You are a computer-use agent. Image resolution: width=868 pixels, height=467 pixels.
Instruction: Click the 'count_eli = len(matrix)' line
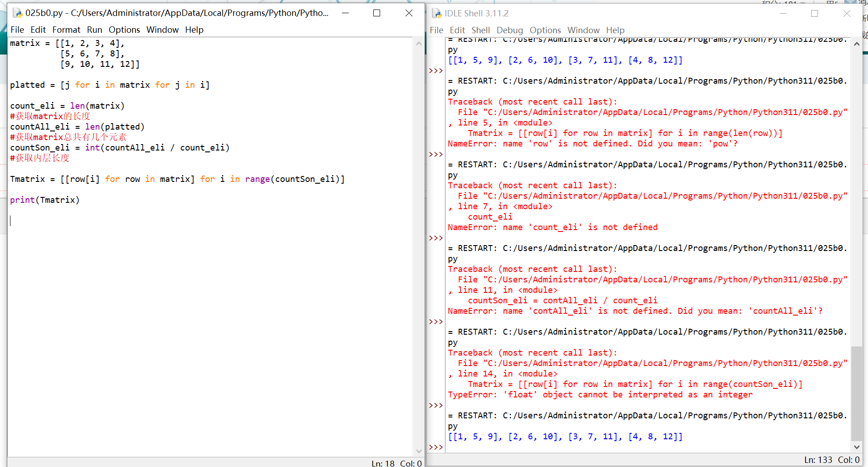pyautogui.click(x=67, y=105)
